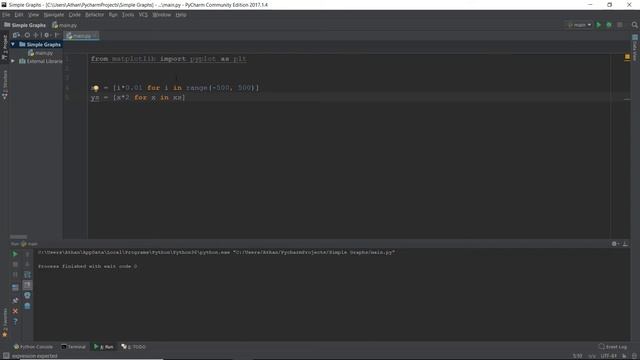Select the Simple Graphs root in project tree
Image resolution: width=640 pixels, height=360 pixels.
(x=40, y=44)
